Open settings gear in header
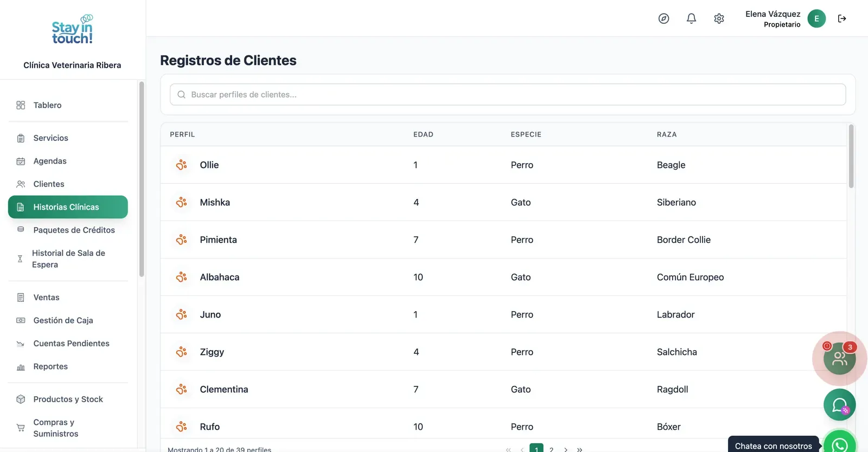This screenshot has height=452, width=868. [719, 18]
